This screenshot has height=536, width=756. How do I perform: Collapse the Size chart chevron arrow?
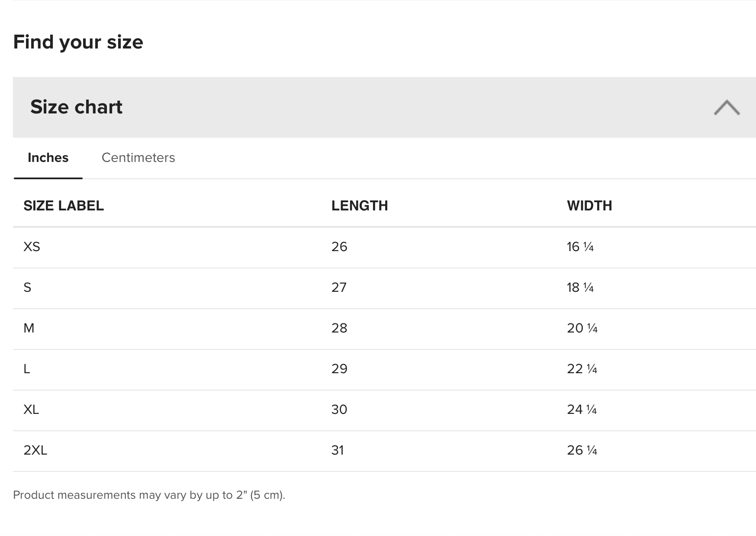[x=727, y=108]
